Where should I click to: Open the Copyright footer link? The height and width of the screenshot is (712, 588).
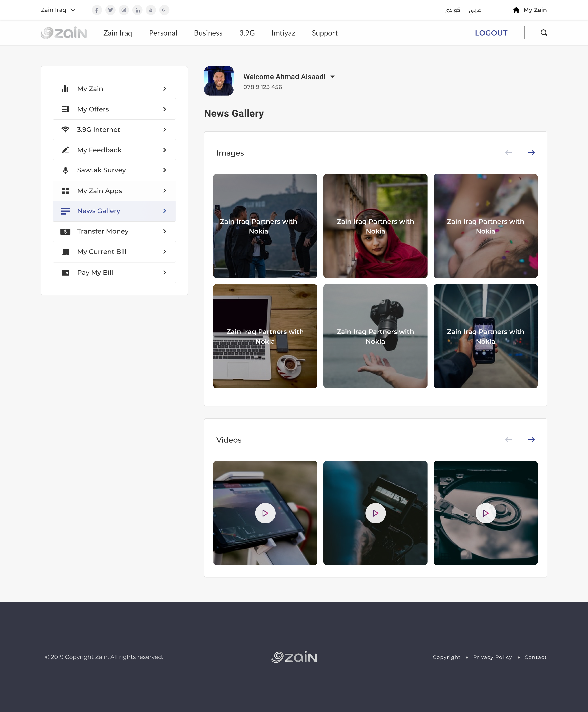pyautogui.click(x=447, y=657)
